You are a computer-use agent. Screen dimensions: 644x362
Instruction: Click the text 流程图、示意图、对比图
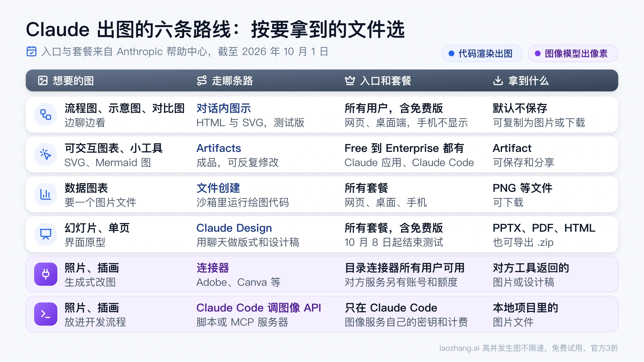click(125, 108)
